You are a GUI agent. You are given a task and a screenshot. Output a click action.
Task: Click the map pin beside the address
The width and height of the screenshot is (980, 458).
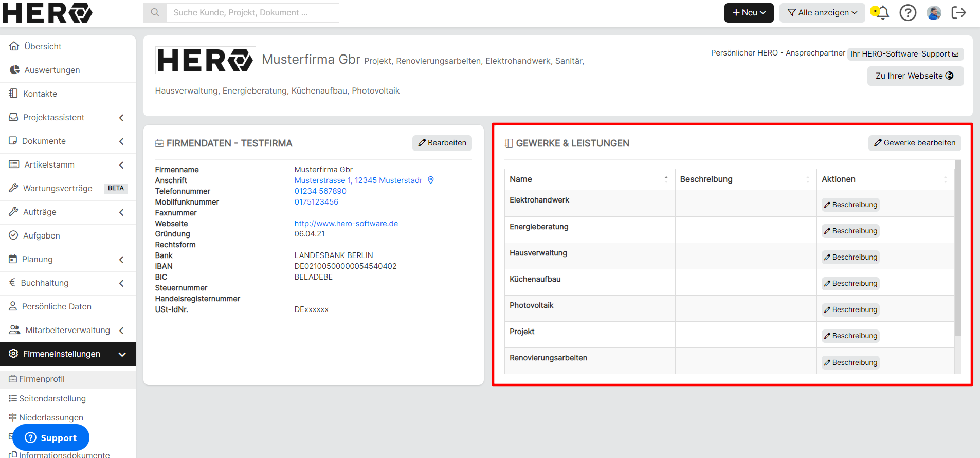click(x=431, y=180)
